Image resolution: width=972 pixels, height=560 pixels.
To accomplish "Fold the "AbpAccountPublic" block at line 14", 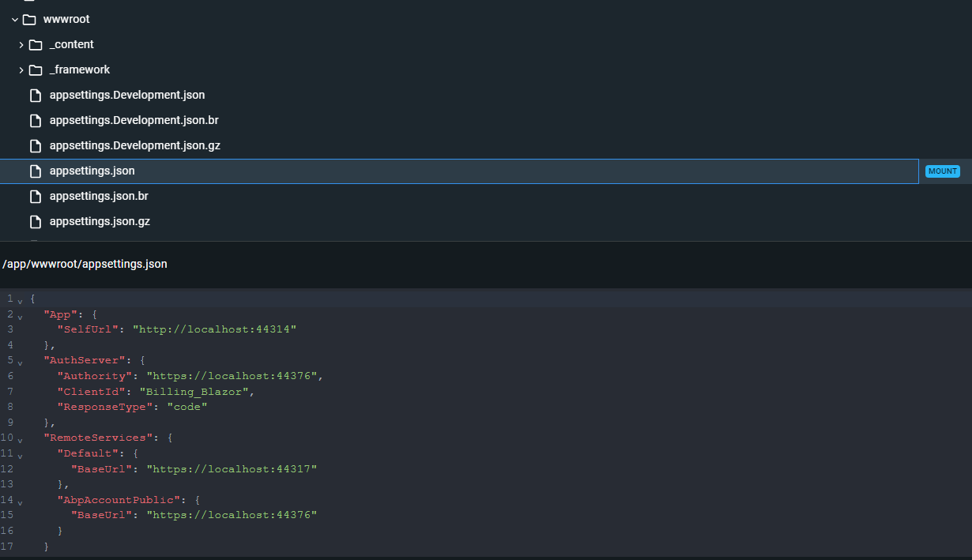I will click(20, 501).
